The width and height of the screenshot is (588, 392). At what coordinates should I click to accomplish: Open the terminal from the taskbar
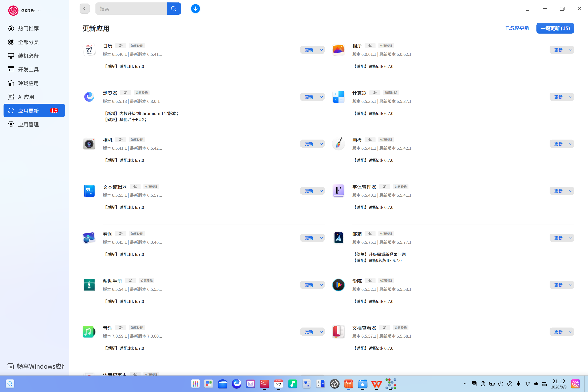pyautogui.click(x=264, y=384)
